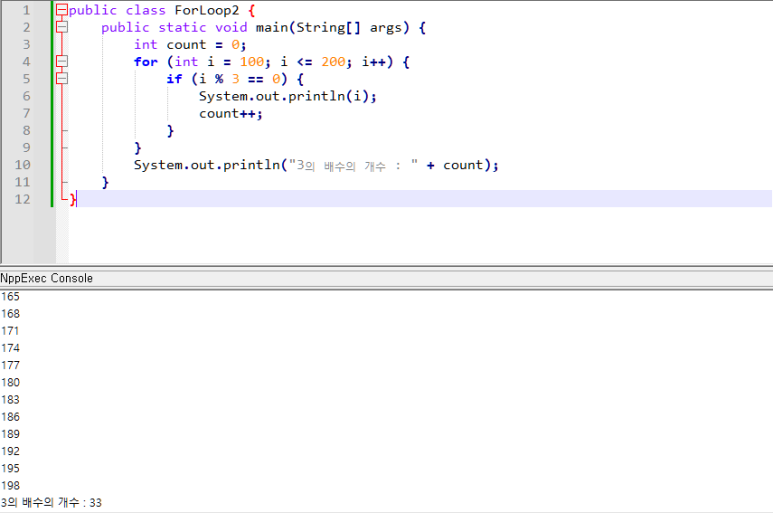
Task: Click line number 12 in margin
Action: pyautogui.click(x=23, y=200)
